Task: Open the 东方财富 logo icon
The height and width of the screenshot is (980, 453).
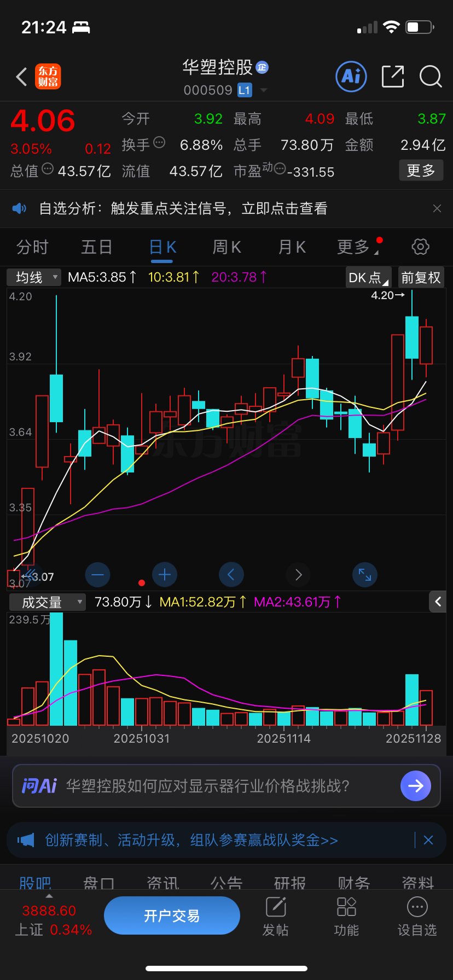Action: (48, 77)
